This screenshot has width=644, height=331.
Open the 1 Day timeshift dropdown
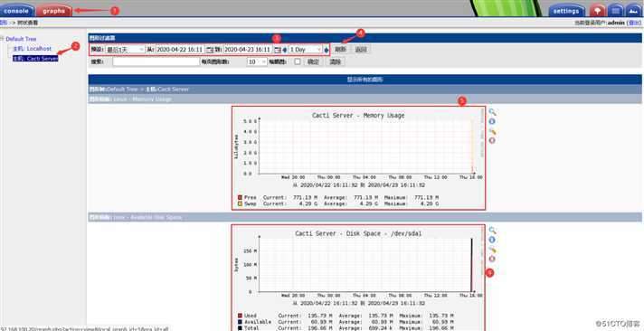(306, 50)
